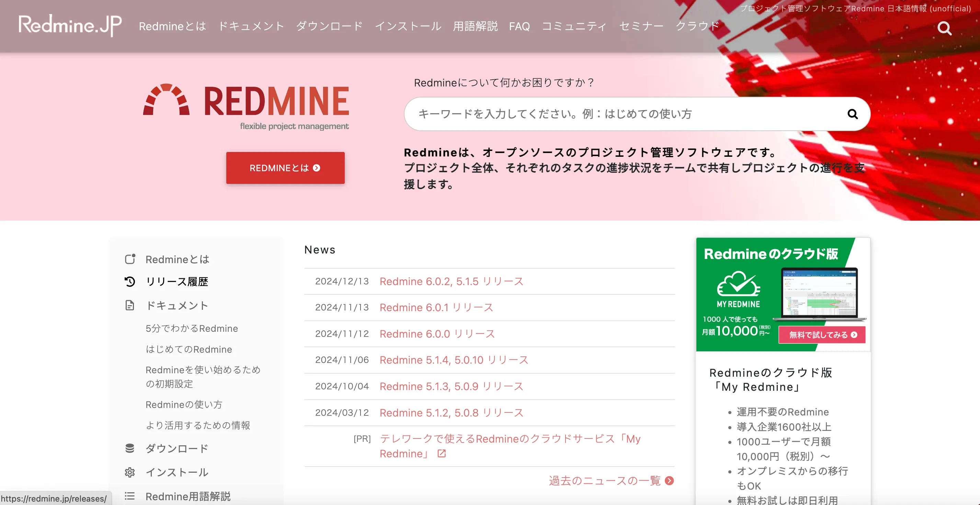Click the Redmineとは sidebar icon
The width and height of the screenshot is (980, 505).
(x=130, y=259)
